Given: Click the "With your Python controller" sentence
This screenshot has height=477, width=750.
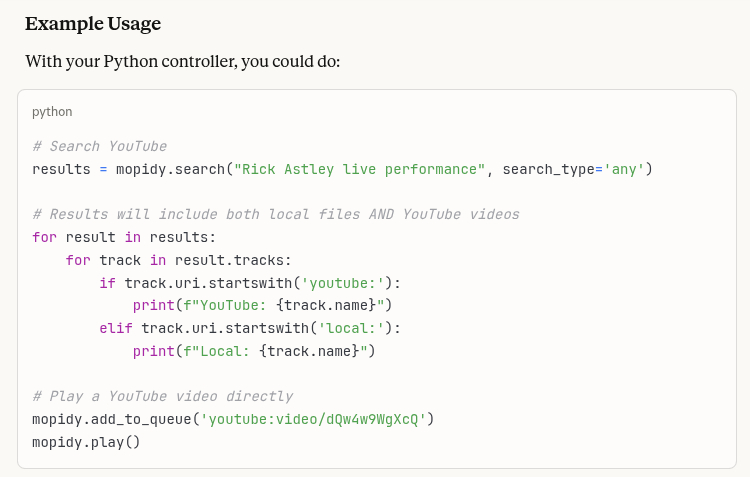Looking at the screenshot, I should tap(183, 62).
